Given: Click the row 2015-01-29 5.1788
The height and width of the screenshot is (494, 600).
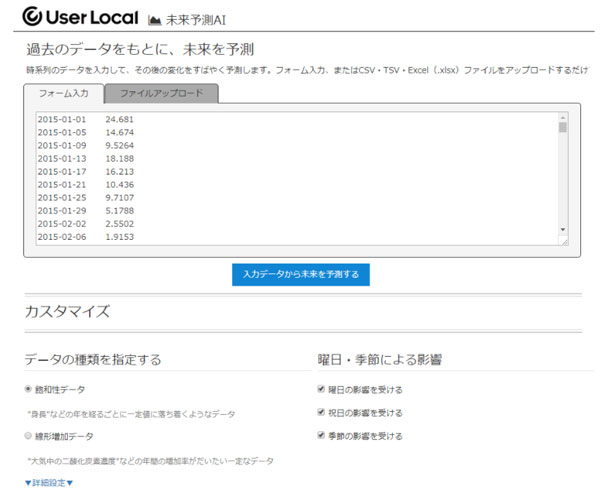Looking at the screenshot, I should coord(86,210).
